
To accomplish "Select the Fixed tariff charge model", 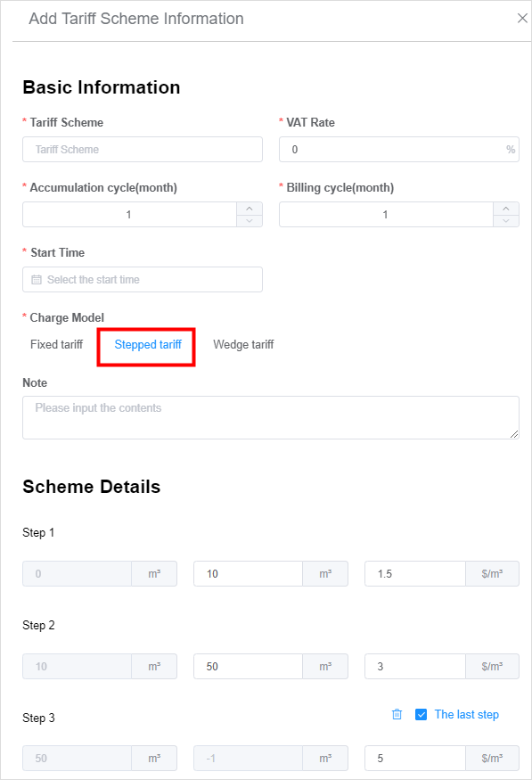I will tap(57, 344).
